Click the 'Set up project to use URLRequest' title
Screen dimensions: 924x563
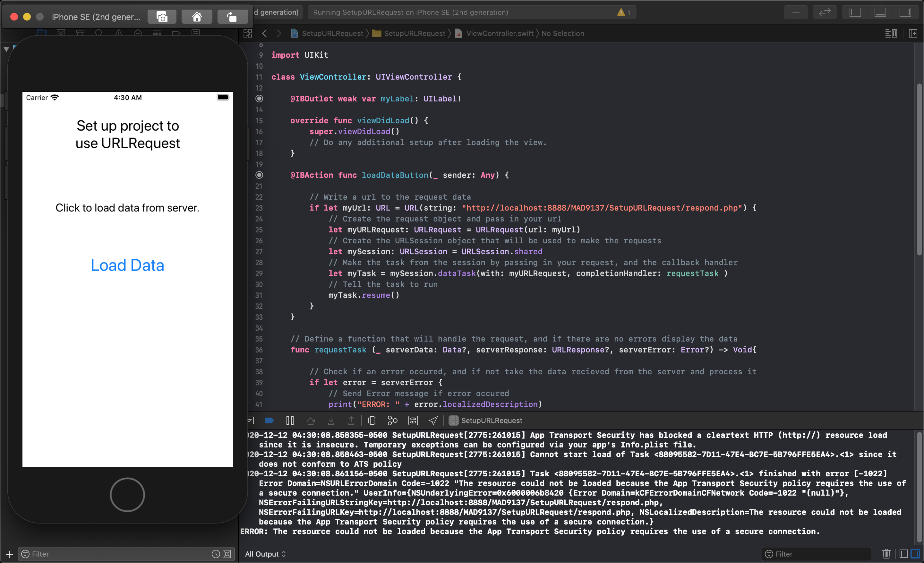point(127,134)
